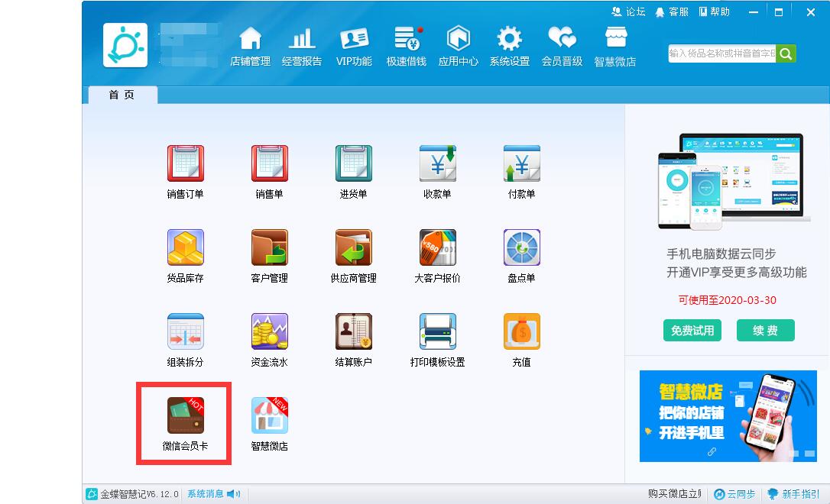Screen dimensions: 830x504
Task: Click the application logo in header
Action: coord(125,45)
